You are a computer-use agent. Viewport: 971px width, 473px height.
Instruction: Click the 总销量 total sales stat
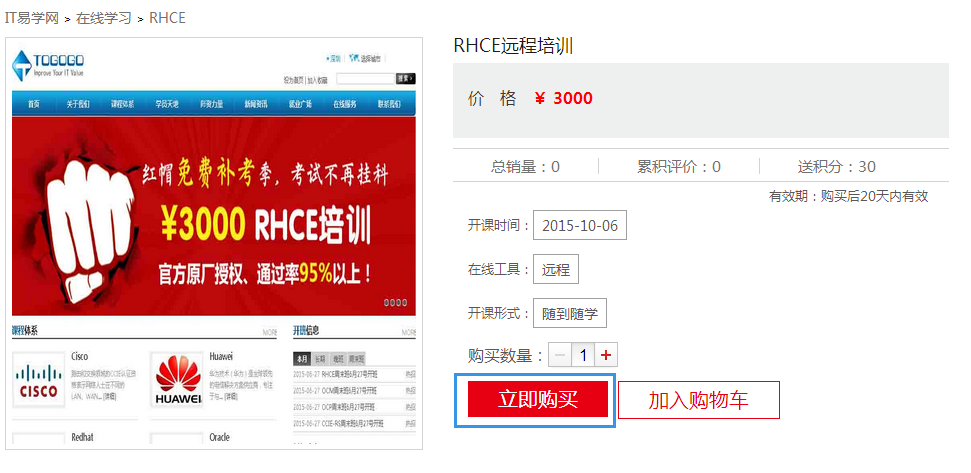525,167
